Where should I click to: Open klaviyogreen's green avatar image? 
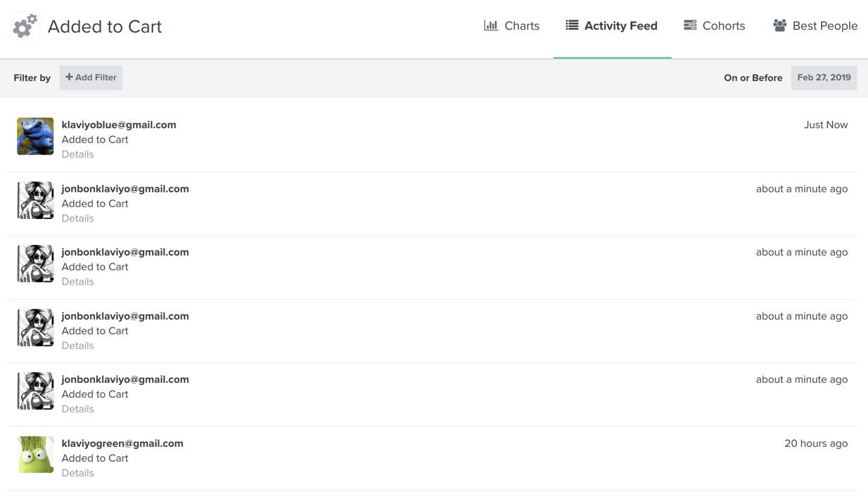tap(34, 454)
